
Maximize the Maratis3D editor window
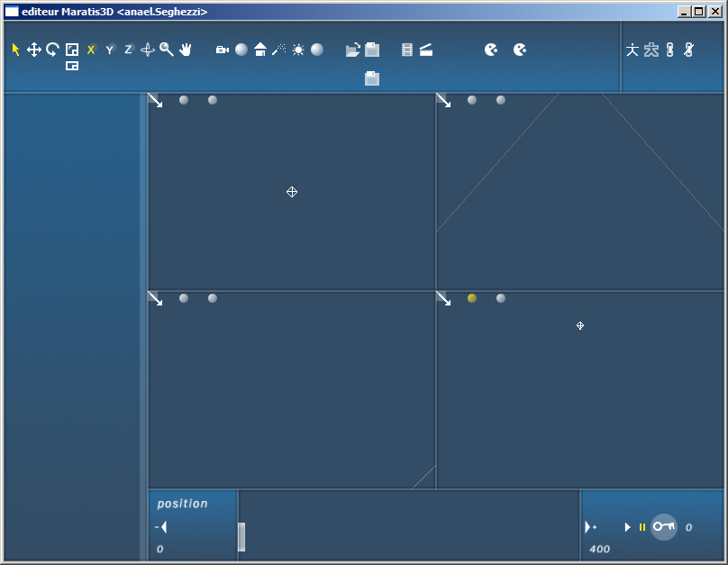tap(698, 12)
